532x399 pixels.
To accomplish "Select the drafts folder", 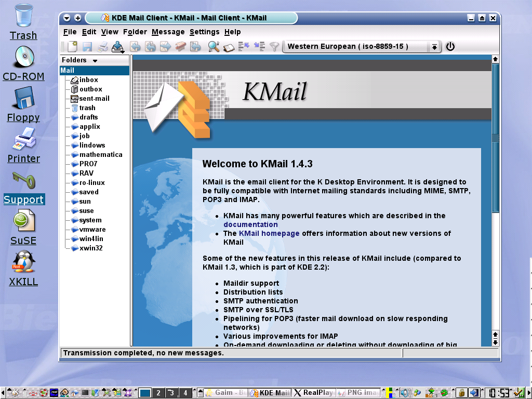I will 88,117.
